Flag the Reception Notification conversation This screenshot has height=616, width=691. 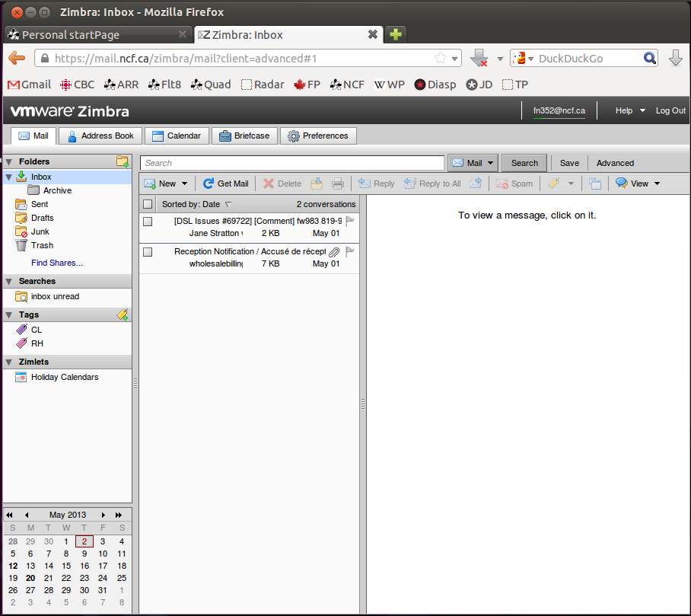(350, 252)
